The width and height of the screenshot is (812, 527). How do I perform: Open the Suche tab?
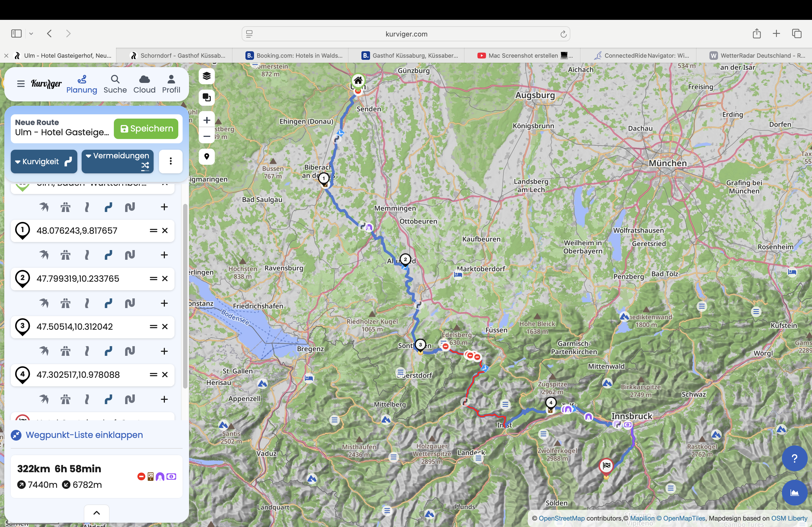click(x=115, y=84)
